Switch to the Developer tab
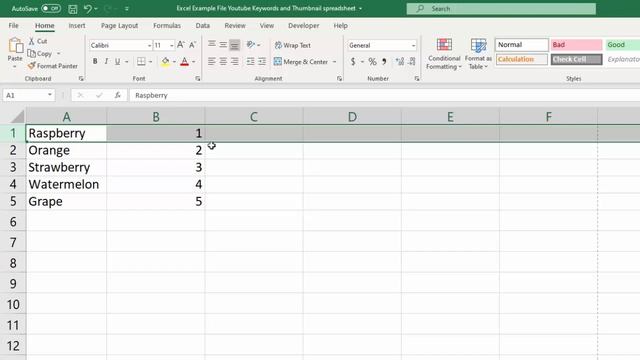 point(303,25)
